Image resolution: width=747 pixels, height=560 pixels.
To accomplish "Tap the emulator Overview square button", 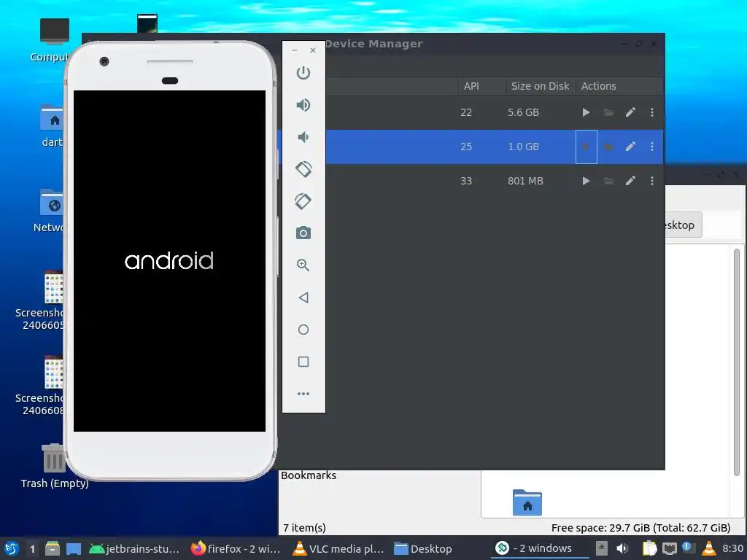I will click(x=303, y=362).
